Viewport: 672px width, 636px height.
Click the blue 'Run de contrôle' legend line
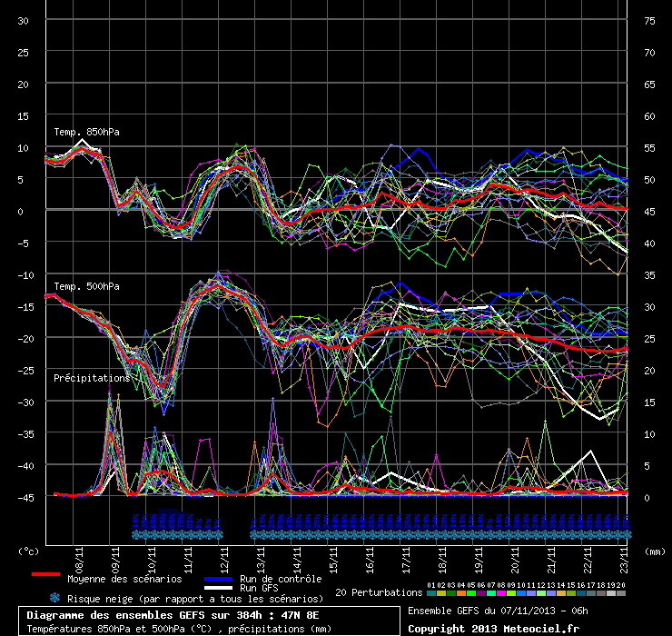pos(219,578)
